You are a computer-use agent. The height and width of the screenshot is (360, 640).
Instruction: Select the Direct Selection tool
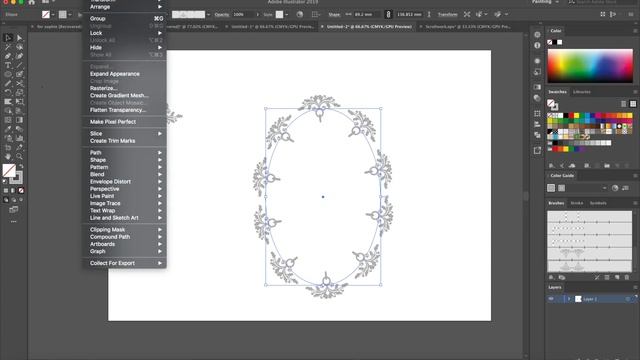(x=19, y=38)
